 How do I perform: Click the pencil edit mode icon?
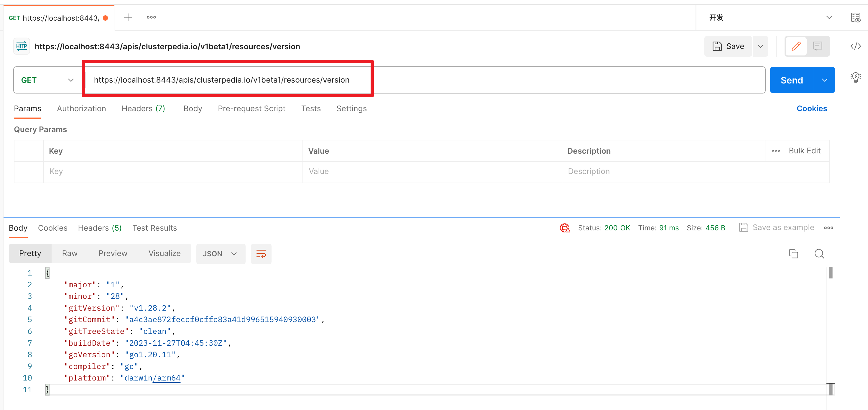pos(796,46)
